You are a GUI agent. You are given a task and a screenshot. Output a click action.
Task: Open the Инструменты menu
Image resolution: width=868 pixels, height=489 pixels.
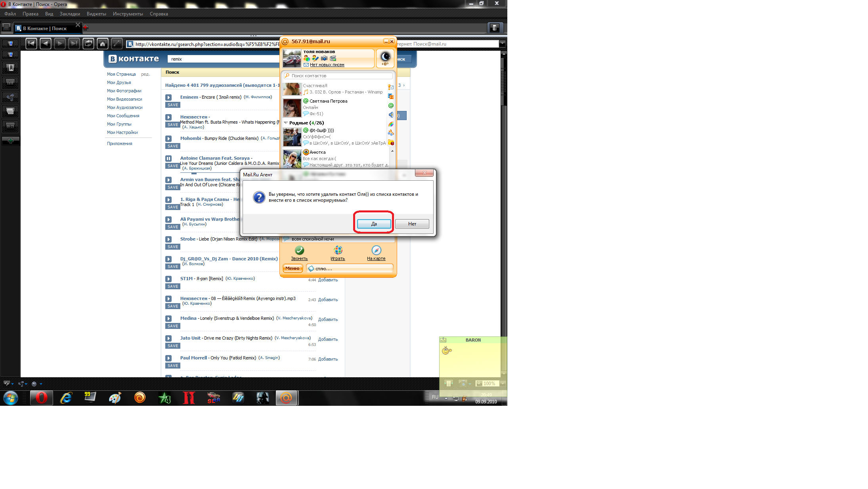[128, 14]
